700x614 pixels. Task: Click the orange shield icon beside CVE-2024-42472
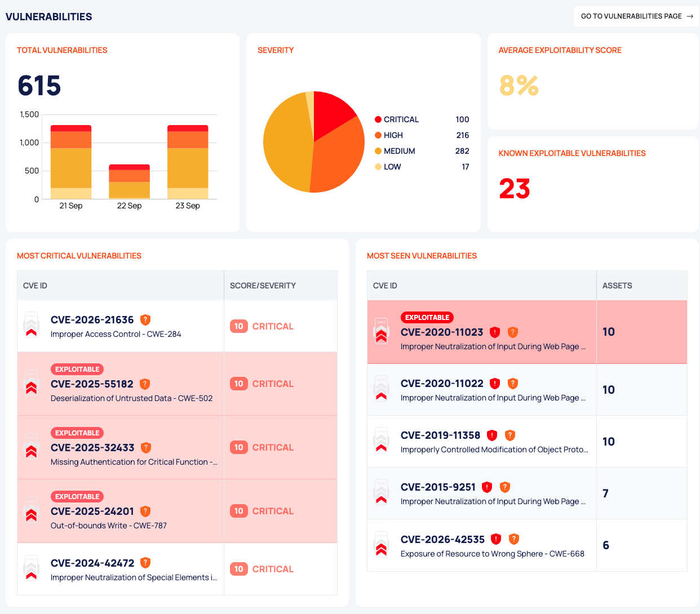[145, 563]
